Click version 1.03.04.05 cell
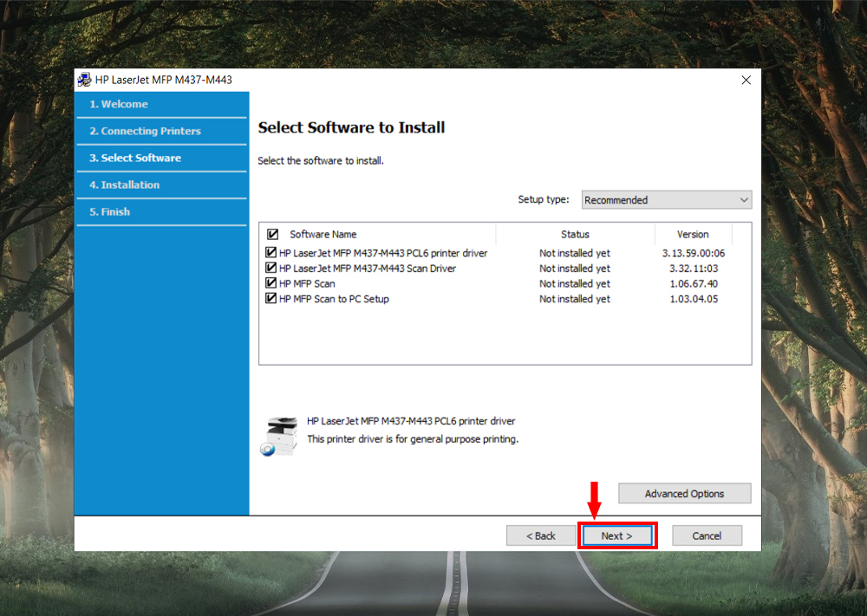The image size is (867, 616). click(694, 299)
